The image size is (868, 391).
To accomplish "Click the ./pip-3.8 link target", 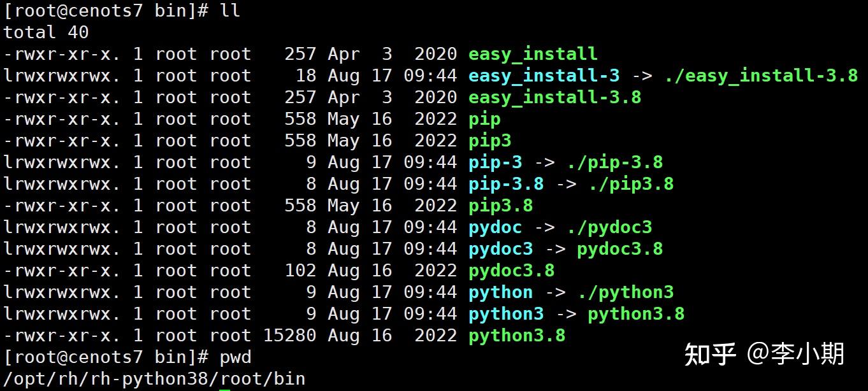I will pyautogui.click(x=615, y=162).
